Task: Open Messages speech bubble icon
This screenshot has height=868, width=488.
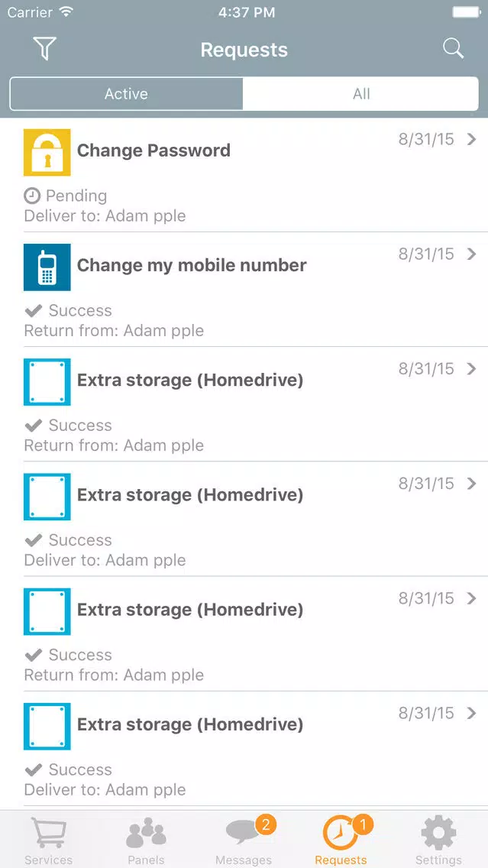Action: click(x=244, y=840)
